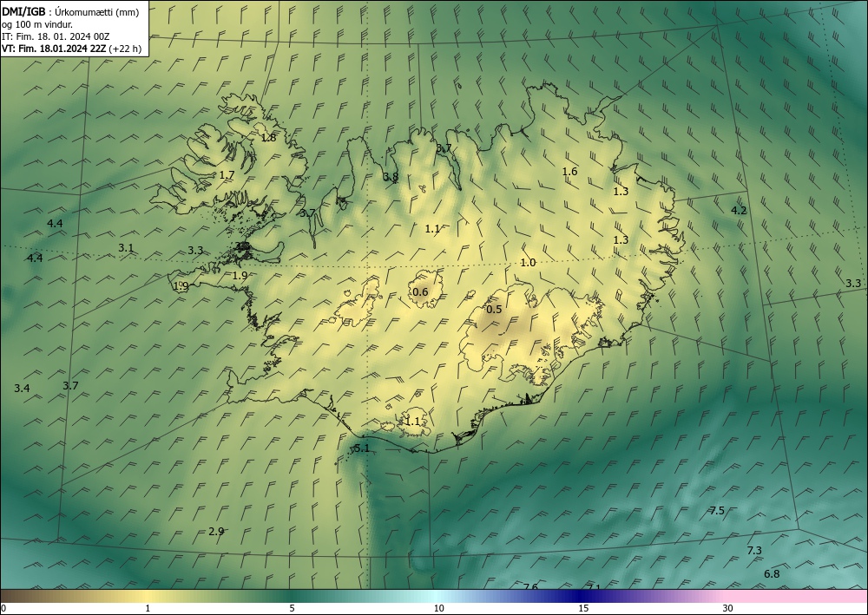Click the 7.5 value in the southeast sea
The width and height of the screenshot is (868, 615).
717,510
